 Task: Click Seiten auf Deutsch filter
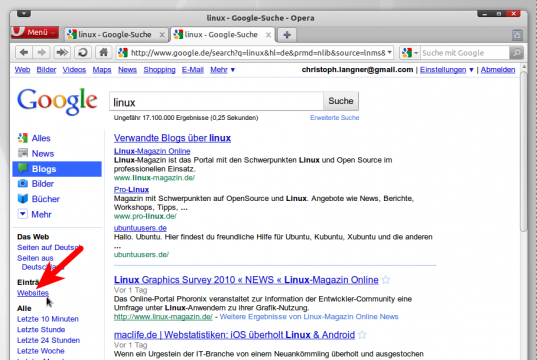click(49, 247)
